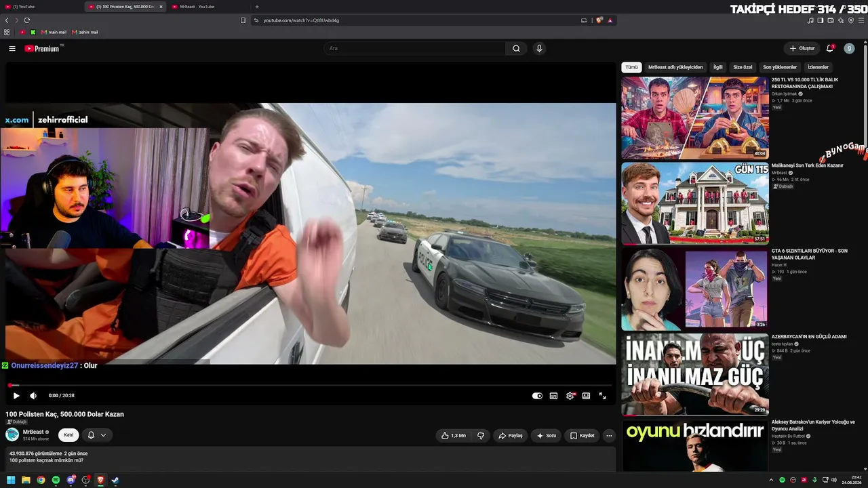The height and width of the screenshot is (488, 868).
Task: Select the Size özel filter chip
Action: click(743, 67)
